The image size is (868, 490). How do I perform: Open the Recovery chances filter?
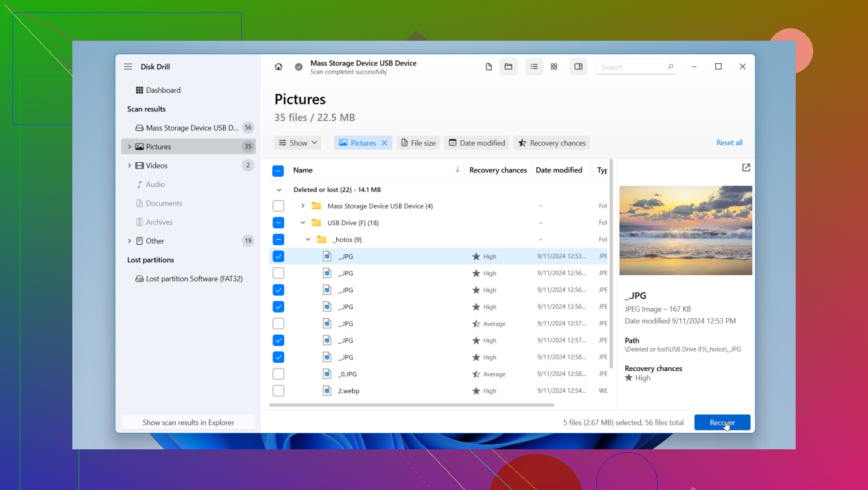pos(552,143)
